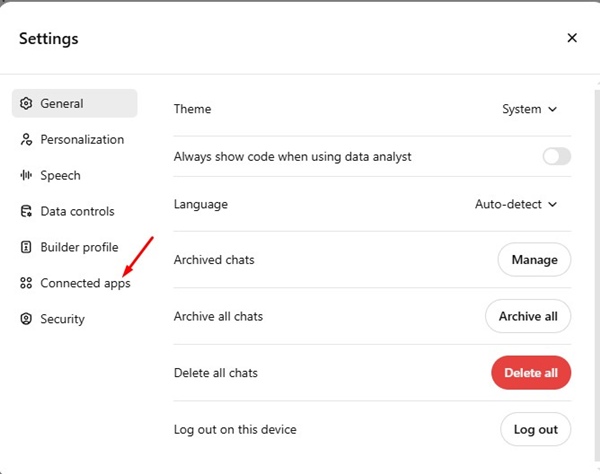The width and height of the screenshot is (600, 474).
Task: Click the Security shield icon
Action: coord(26,320)
